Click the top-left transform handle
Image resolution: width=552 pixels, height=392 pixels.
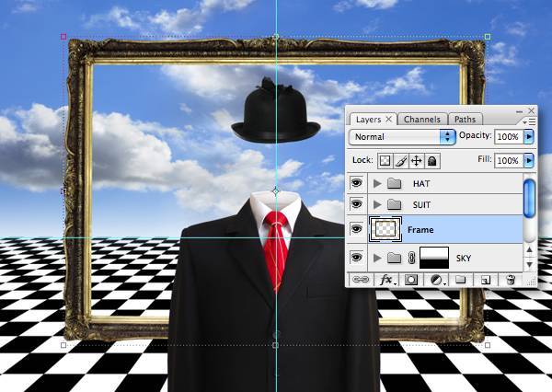tap(63, 37)
